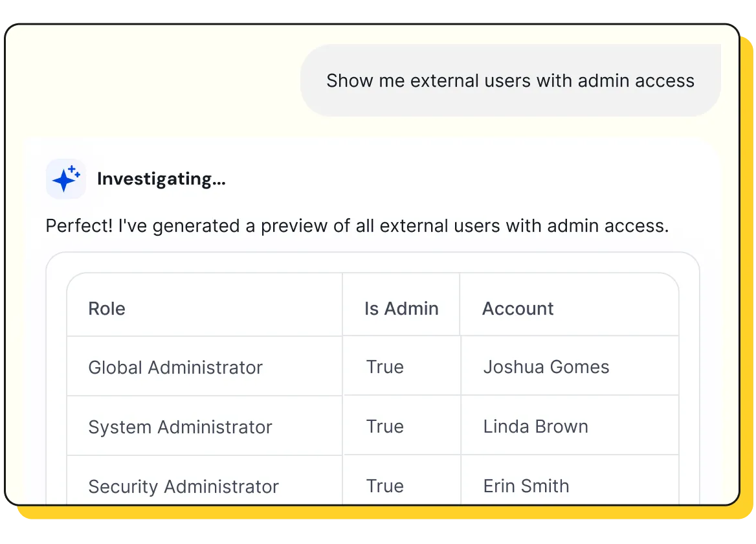This screenshot has width=756, height=544.
Task: Select the generated preview response text
Action: pos(357,226)
